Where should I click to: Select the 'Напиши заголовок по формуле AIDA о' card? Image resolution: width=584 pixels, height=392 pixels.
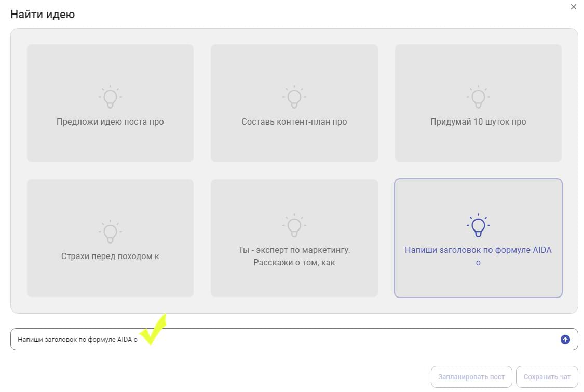478,238
